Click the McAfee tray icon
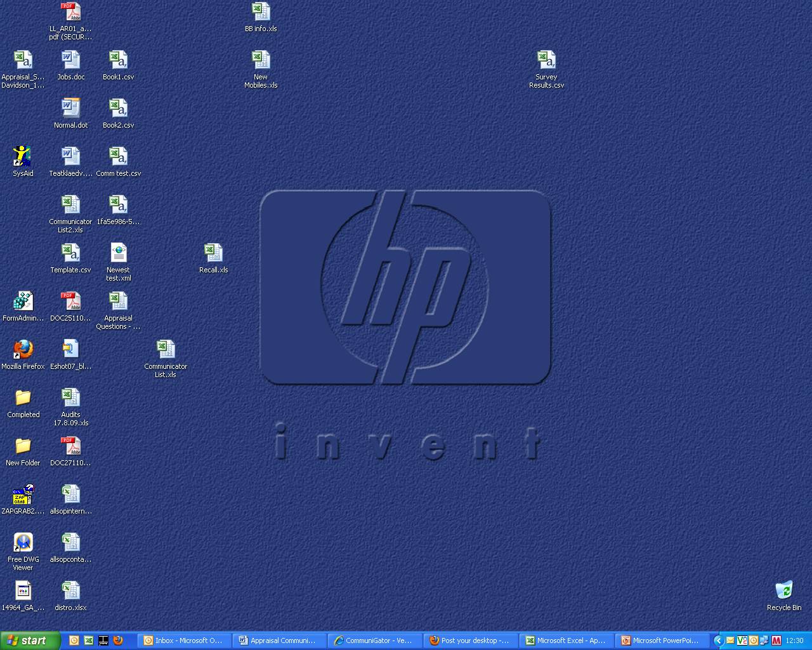Screen dimensions: 812x650 pos(776,640)
